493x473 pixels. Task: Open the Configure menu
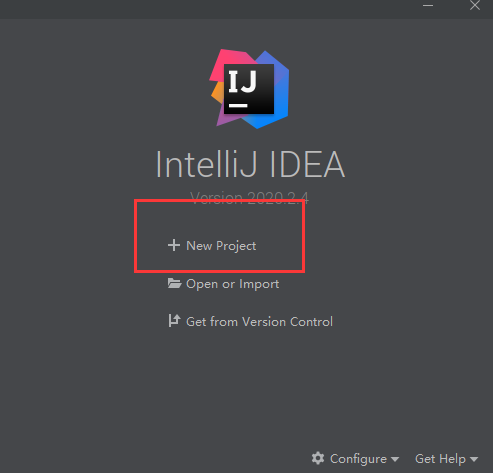pyautogui.click(x=358, y=459)
